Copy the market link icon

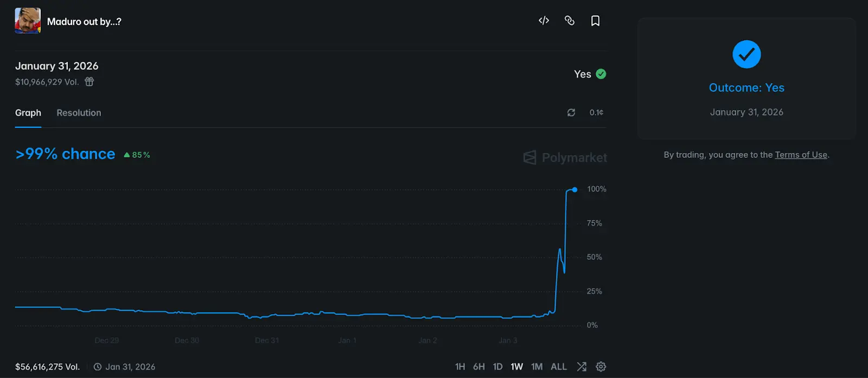[569, 21]
